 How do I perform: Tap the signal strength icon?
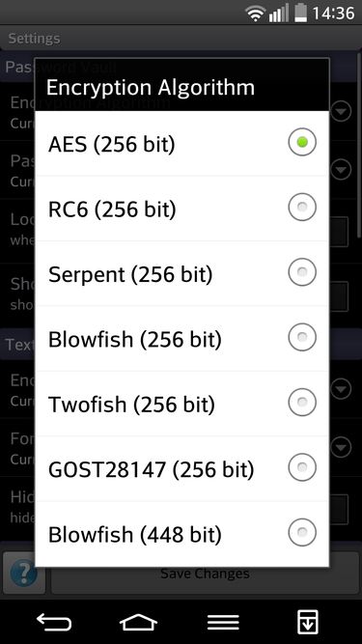pos(279,14)
